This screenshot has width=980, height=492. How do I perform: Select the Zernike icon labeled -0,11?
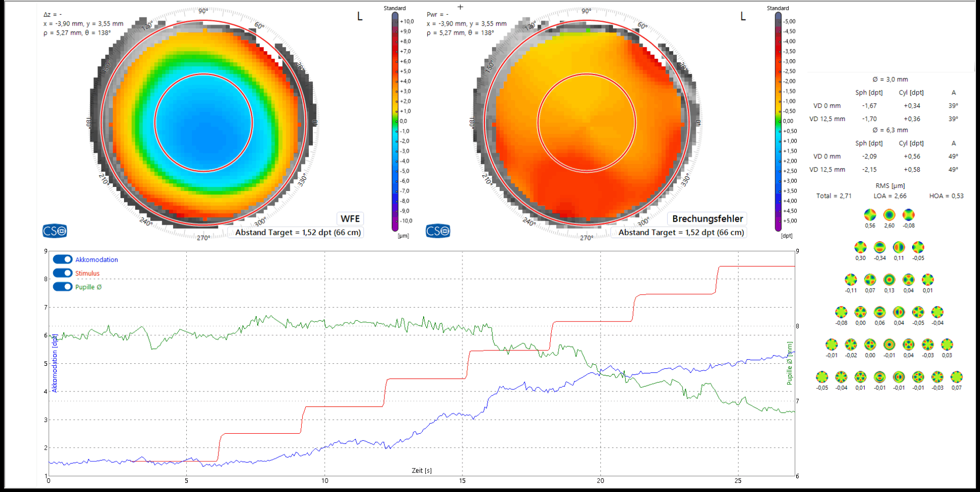pos(851,279)
